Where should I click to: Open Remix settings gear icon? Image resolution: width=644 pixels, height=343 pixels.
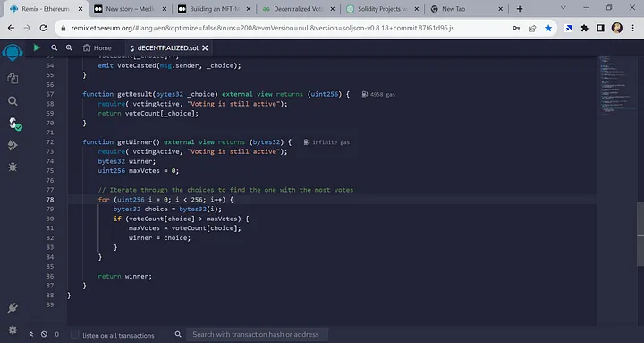tap(13, 330)
